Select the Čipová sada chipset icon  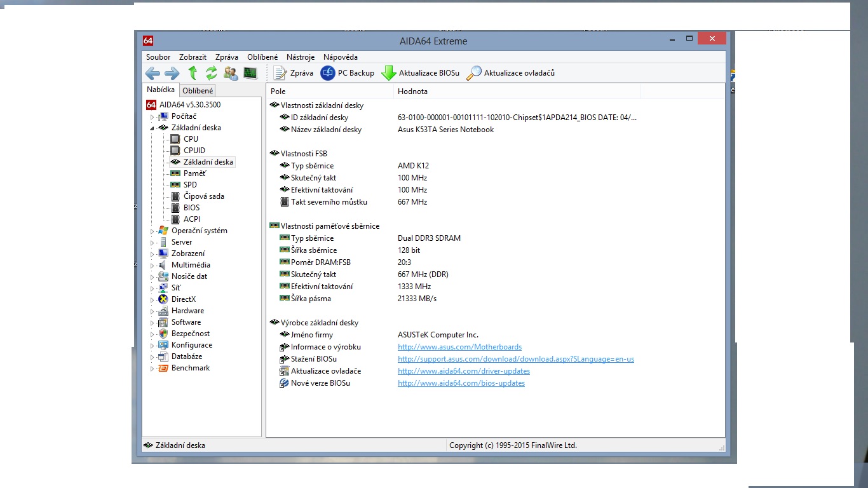tap(175, 196)
